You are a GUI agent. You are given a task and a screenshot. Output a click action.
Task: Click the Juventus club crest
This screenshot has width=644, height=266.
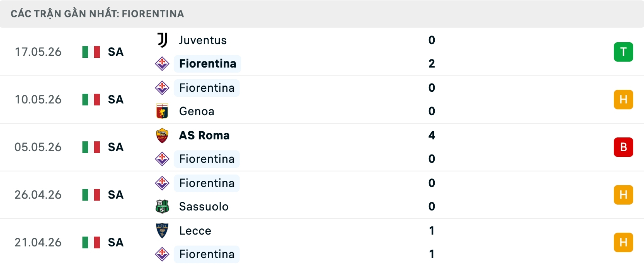(162, 40)
